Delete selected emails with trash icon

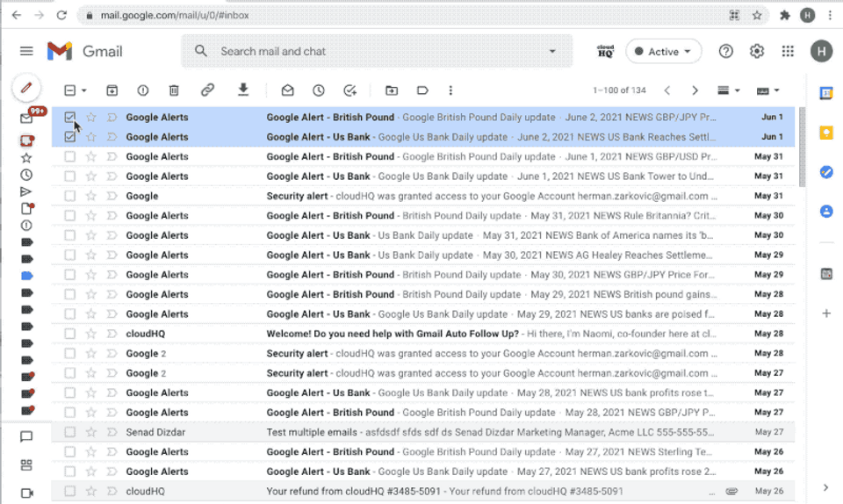(174, 90)
